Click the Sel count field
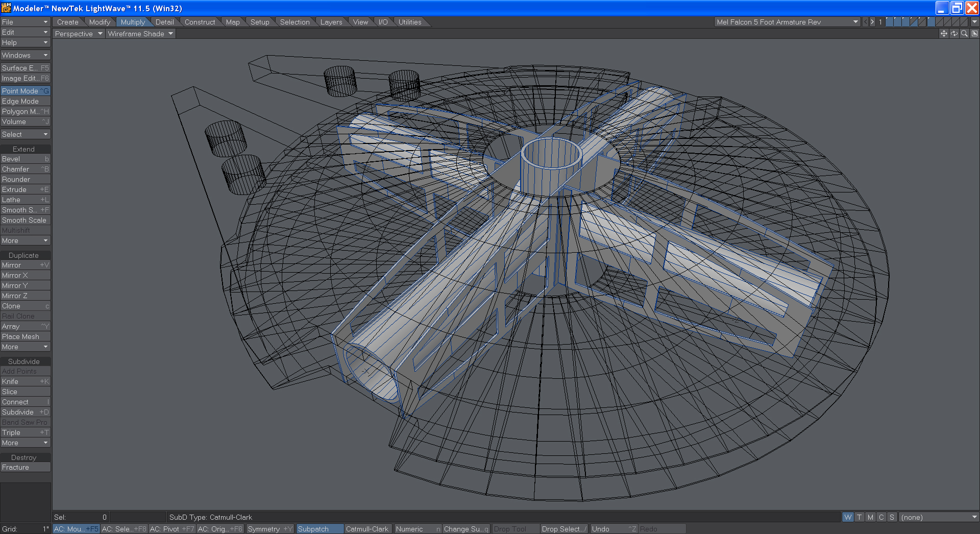The image size is (980, 534). click(81, 517)
